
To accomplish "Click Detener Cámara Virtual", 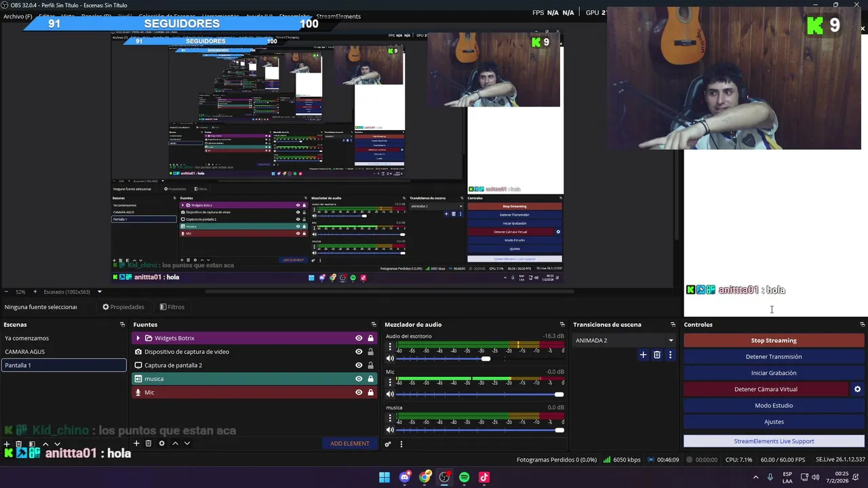I will [766, 389].
